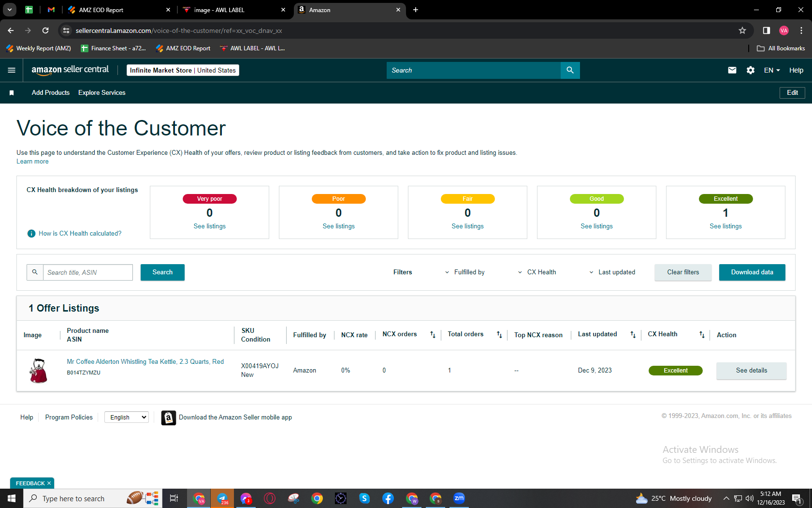Open All Bookmarks folder
The height and width of the screenshot is (508, 812).
[x=781, y=48]
